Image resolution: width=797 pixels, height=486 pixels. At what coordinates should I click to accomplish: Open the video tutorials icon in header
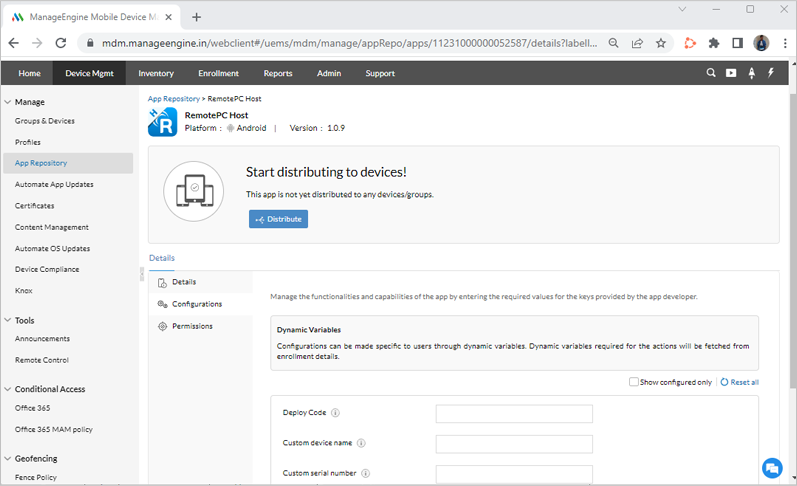click(731, 73)
